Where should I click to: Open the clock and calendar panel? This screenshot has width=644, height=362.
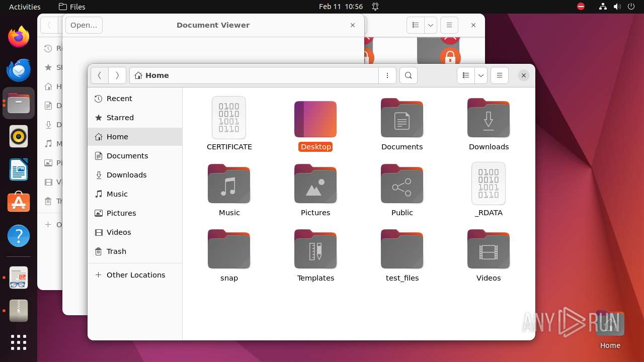coord(341,7)
